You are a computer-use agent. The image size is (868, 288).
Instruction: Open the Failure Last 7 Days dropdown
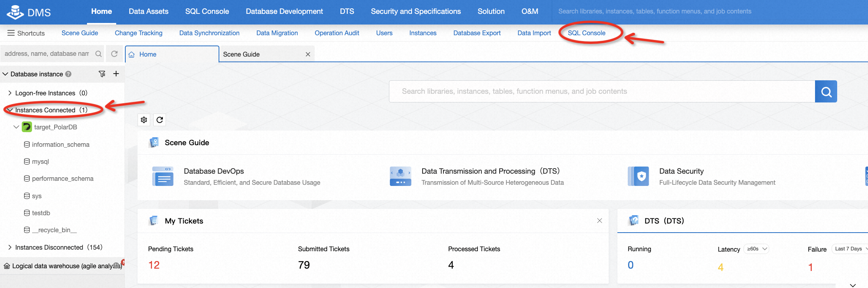click(x=851, y=249)
